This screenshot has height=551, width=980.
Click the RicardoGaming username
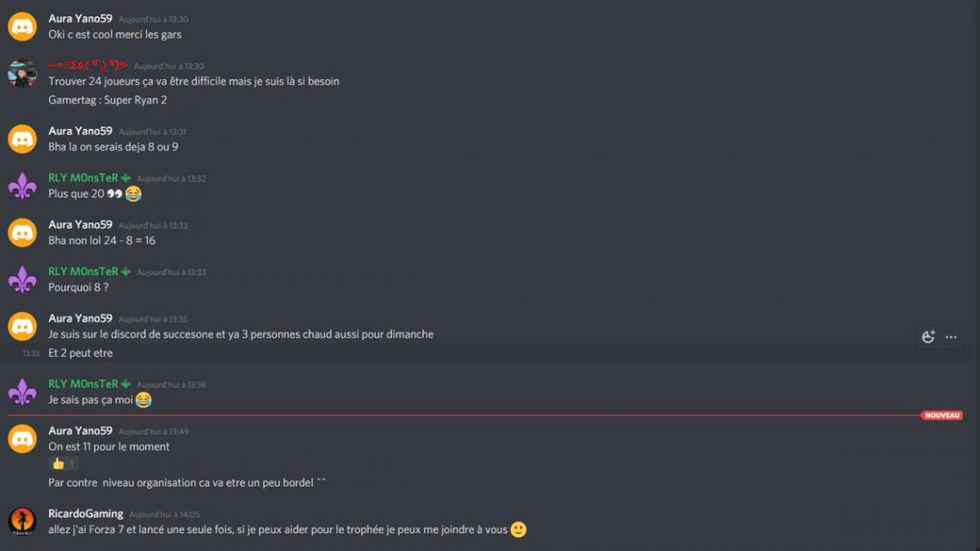[86, 514]
